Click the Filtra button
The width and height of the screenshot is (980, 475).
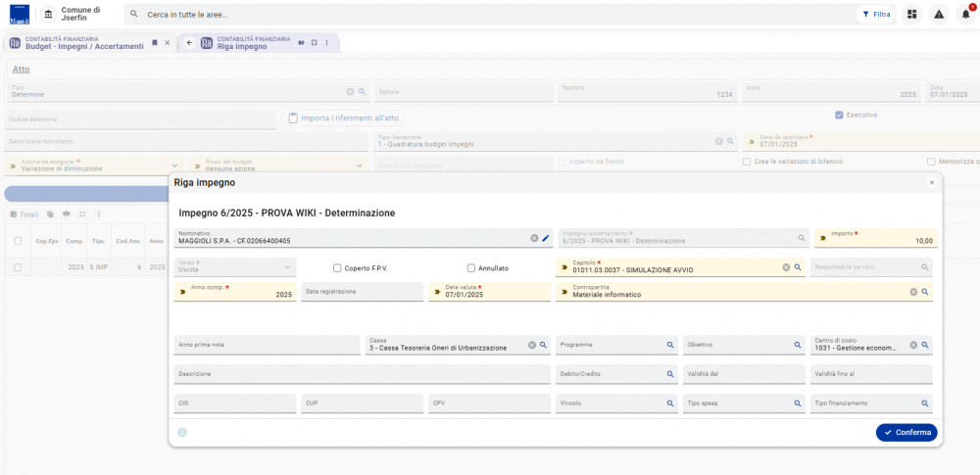click(x=875, y=14)
